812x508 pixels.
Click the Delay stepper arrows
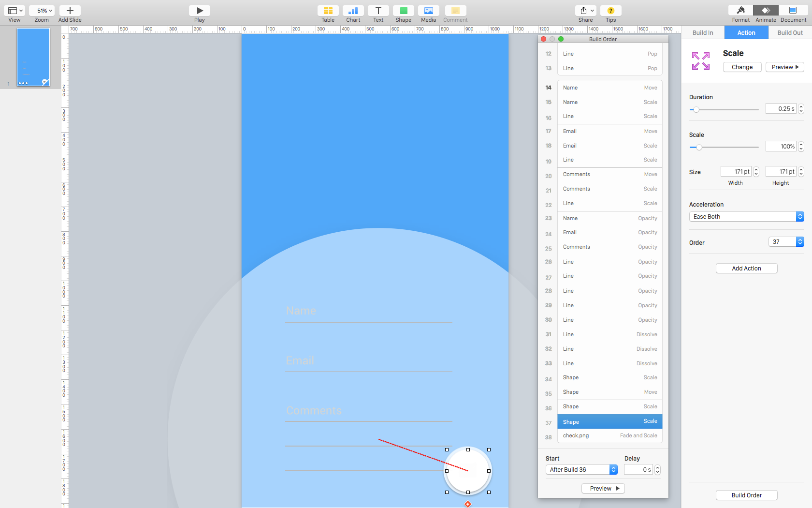coord(658,470)
